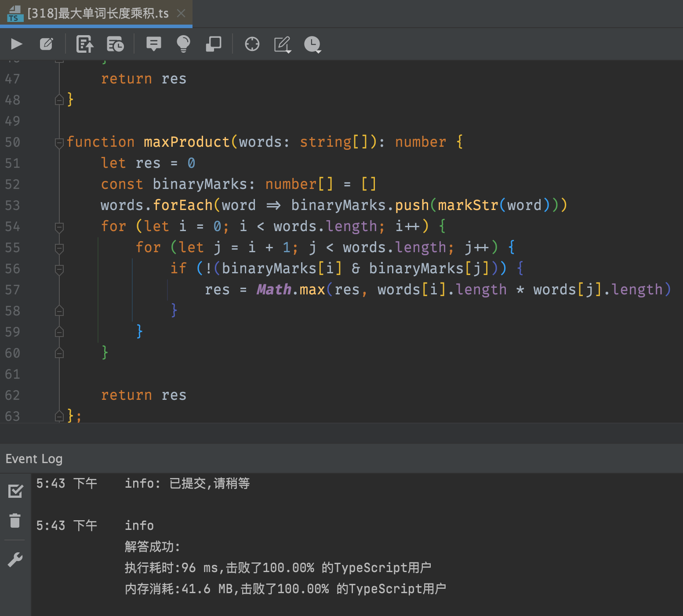Show hints via the light bulb icon
The image size is (683, 616).
point(183,44)
